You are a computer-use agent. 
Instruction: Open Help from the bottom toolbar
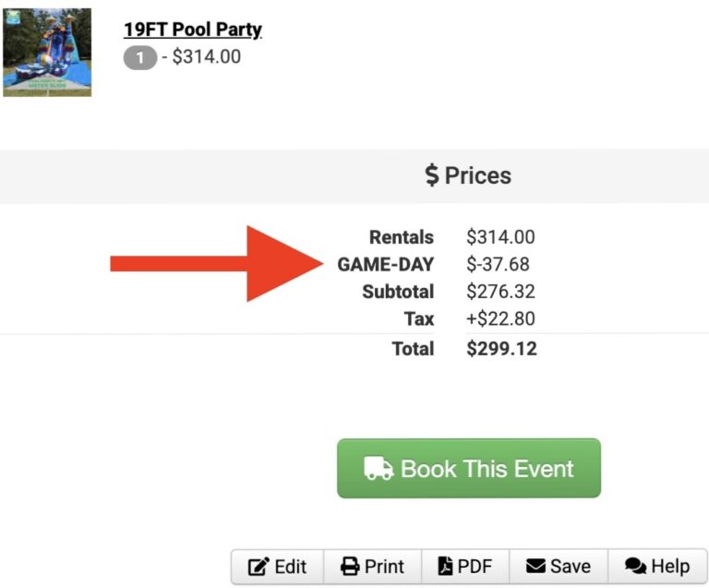657,566
